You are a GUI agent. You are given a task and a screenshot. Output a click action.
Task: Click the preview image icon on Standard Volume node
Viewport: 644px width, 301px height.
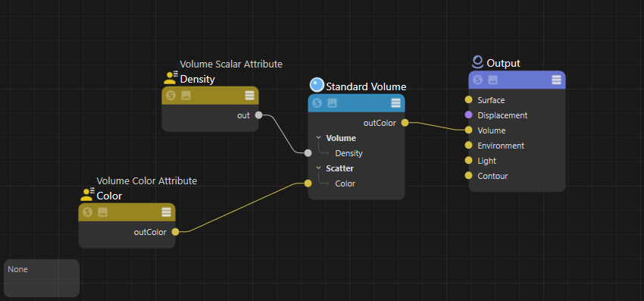[x=332, y=103]
